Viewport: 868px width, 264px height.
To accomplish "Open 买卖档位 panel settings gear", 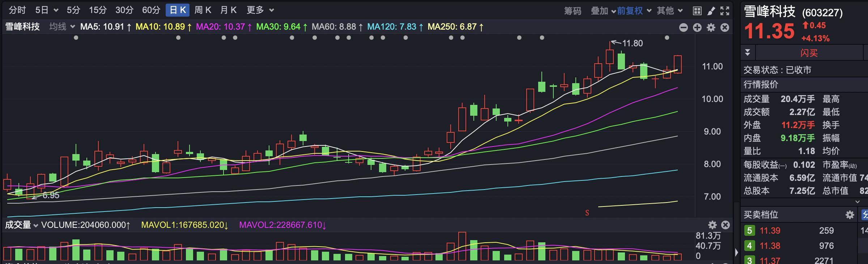I will coord(850,215).
